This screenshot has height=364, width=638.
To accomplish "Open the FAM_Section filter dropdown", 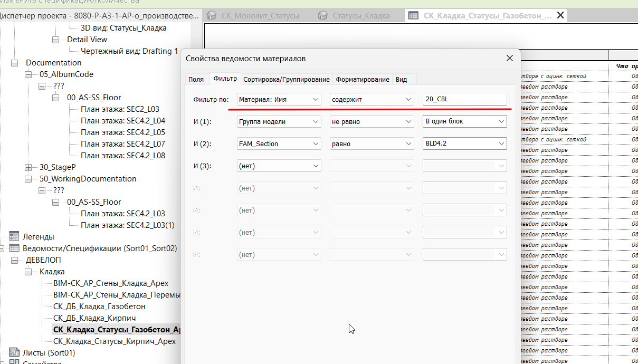I will coord(279,143).
